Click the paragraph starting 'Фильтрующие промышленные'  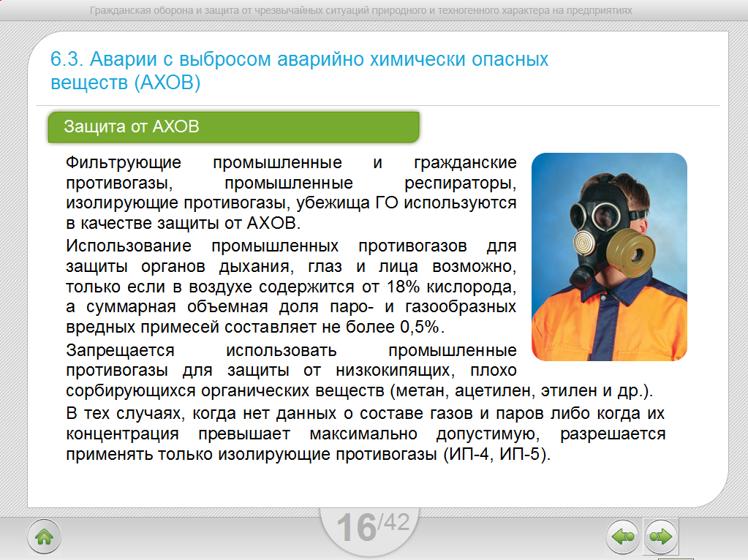(x=290, y=192)
